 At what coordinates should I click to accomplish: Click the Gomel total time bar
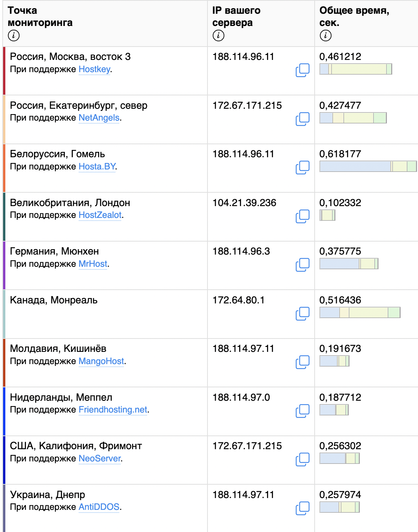[x=368, y=166]
